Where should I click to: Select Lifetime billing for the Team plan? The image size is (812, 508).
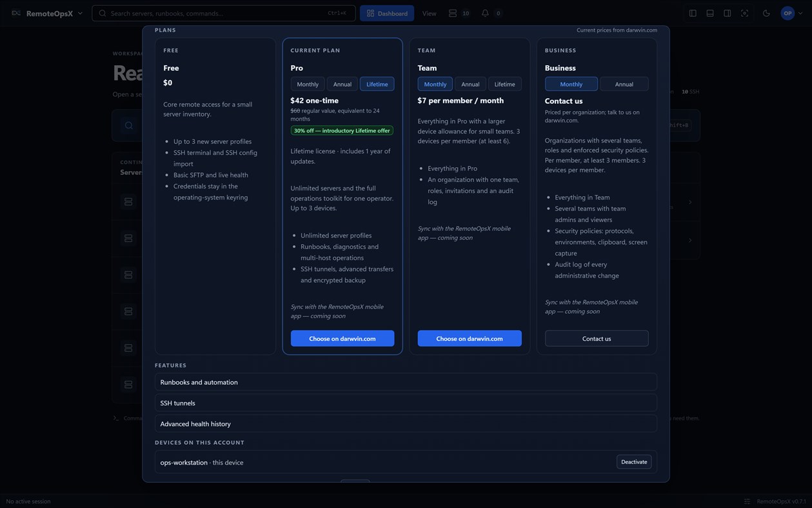pyautogui.click(x=505, y=84)
